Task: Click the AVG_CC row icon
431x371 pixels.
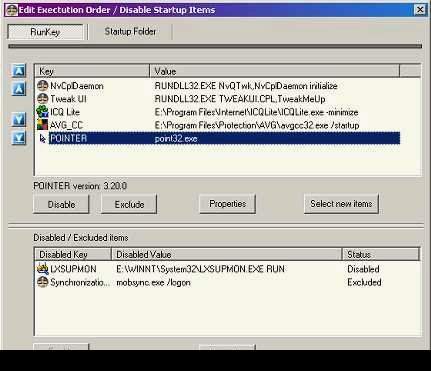Action: [42, 125]
